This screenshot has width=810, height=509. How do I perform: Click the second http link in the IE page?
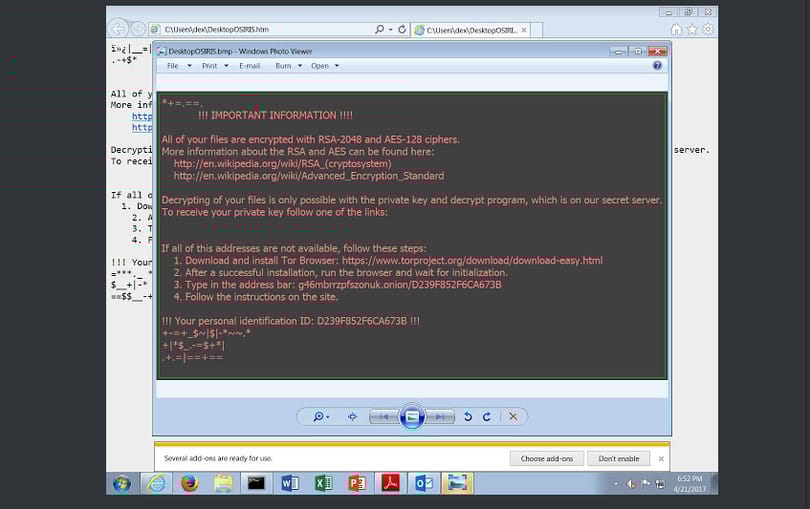(142, 128)
